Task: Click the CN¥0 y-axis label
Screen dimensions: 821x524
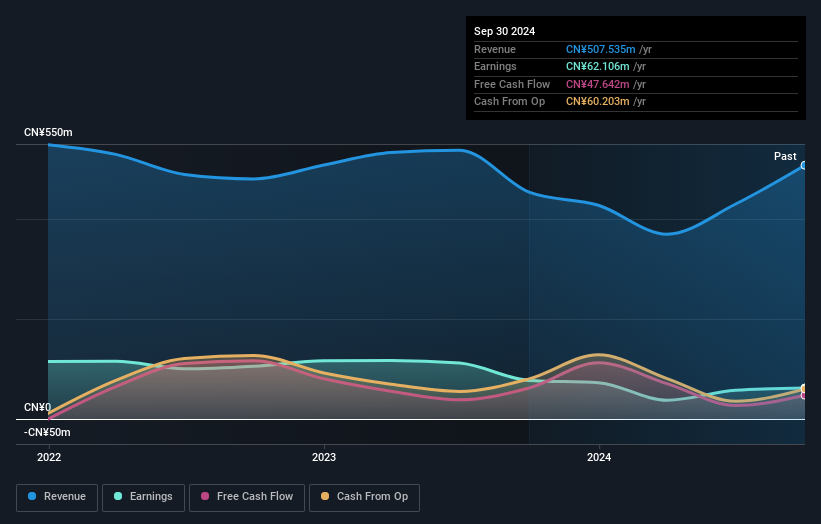Action: pyautogui.click(x=38, y=407)
